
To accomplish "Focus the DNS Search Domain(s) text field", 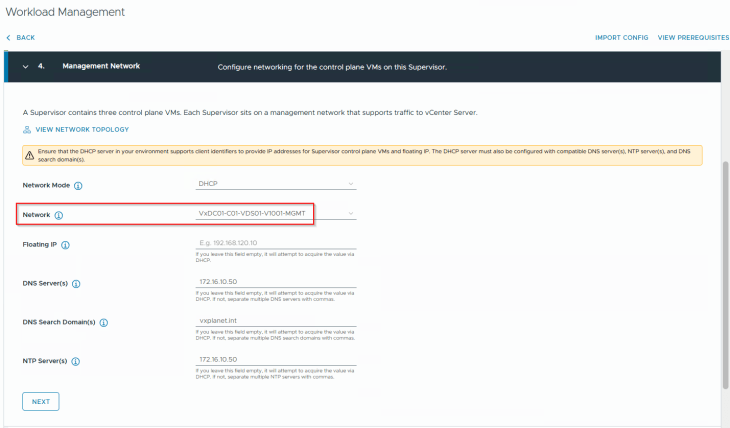I will click(277, 320).
